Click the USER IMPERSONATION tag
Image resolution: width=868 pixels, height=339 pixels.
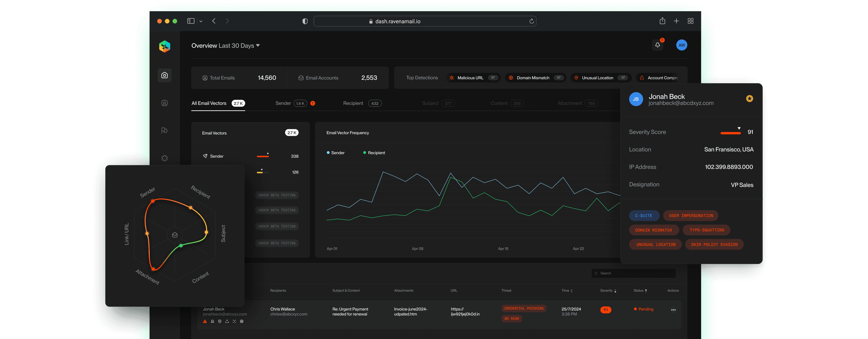691,216
